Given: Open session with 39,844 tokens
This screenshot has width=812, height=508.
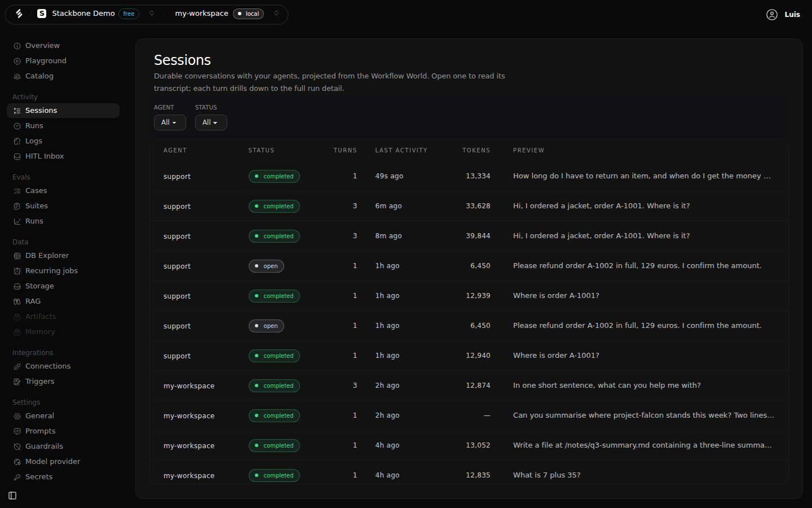Looking at the screenshot, I should pyautogui.click(x=469, y=236).
